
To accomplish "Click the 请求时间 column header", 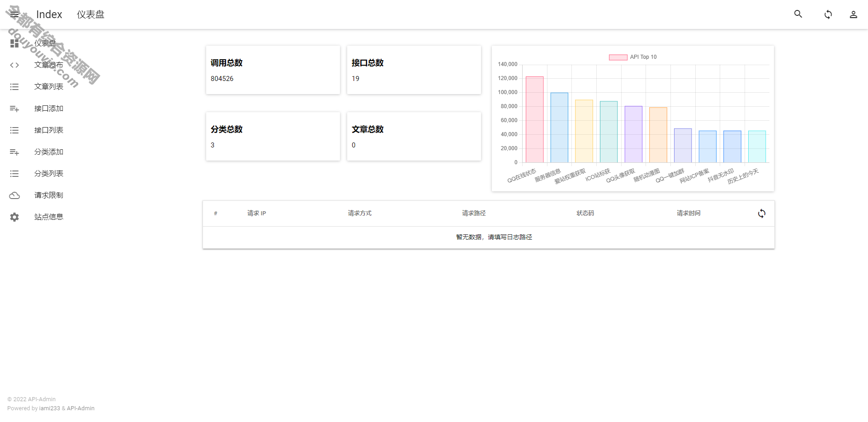I will point(689,213).
